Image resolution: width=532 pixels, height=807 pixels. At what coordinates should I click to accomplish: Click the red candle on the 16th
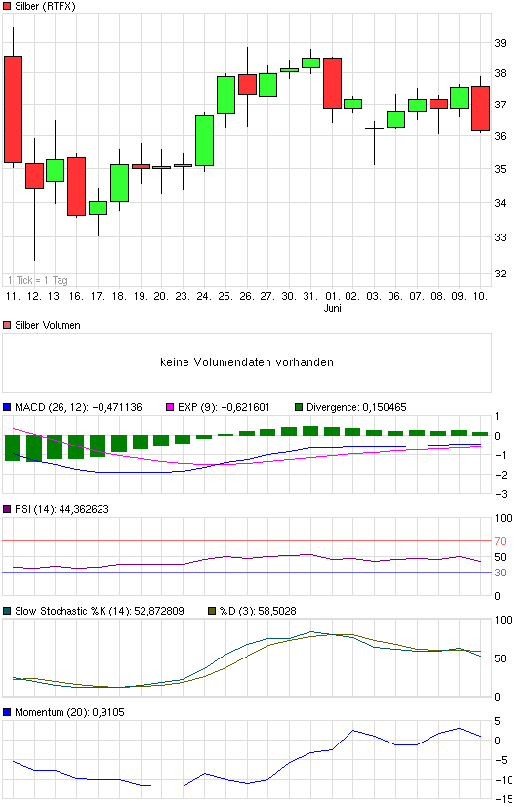tap(76, 187)
